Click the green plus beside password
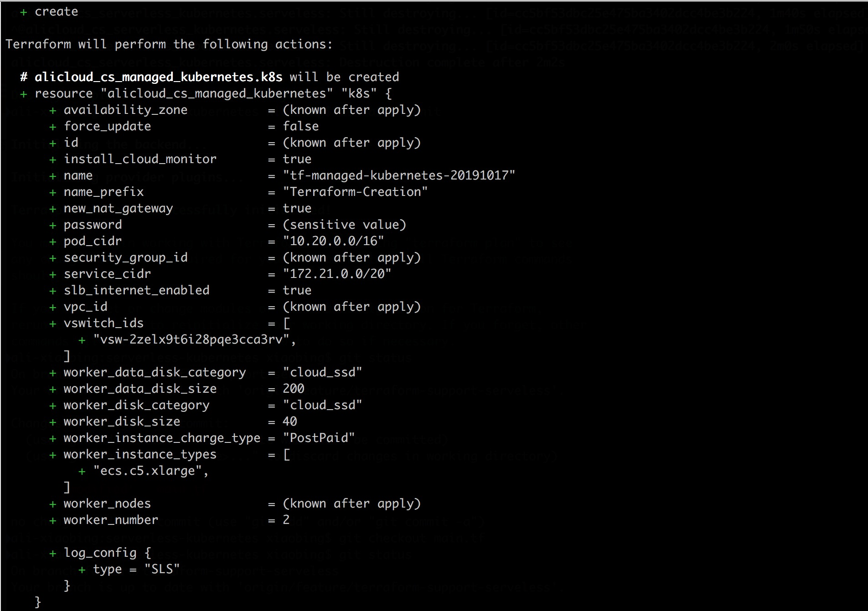Screen dimensions: 868x611 coord(53,225)
